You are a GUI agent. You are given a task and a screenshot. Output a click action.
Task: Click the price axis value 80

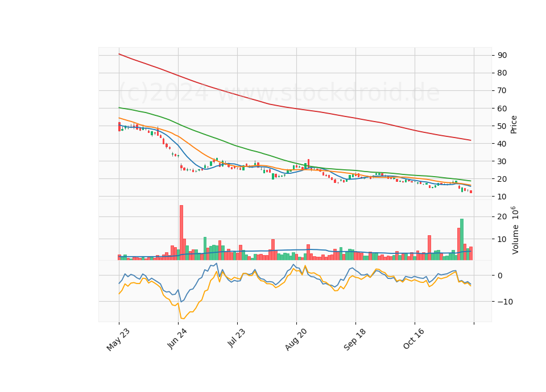(502, 73)
